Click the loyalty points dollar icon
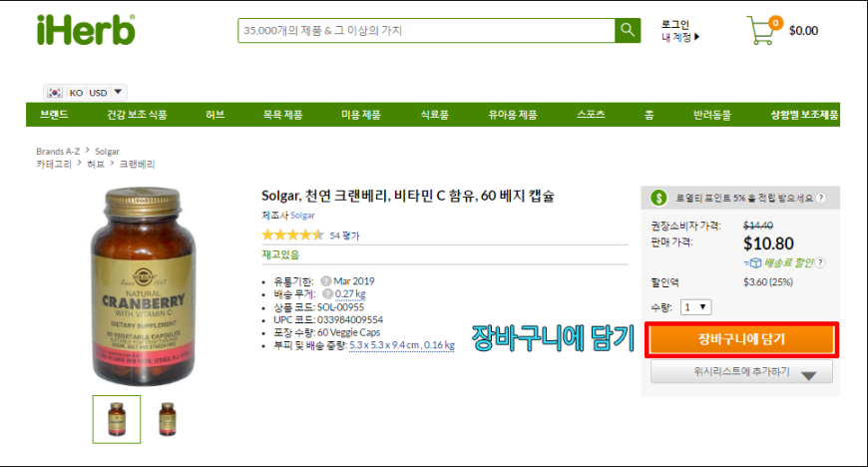The image size is (868, 467). pyautogui.click(x=658, y=198)
